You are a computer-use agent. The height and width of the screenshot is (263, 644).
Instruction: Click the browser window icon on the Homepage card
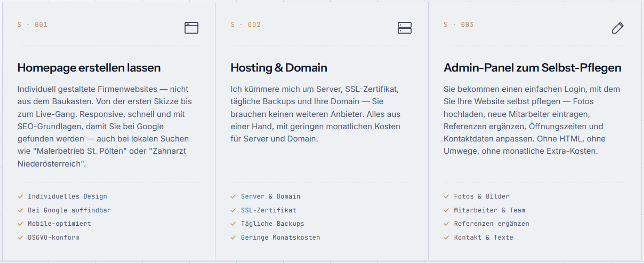(192, 28)
